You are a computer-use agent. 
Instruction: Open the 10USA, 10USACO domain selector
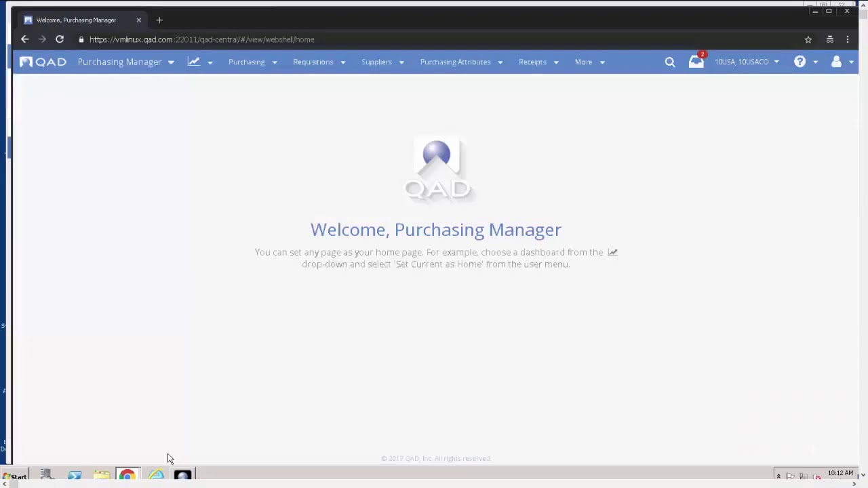[747, 62]
